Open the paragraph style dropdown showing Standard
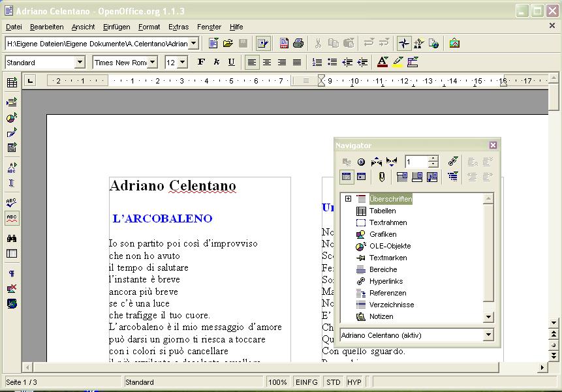This screenshot has width=562, height=392. [80, 63]
